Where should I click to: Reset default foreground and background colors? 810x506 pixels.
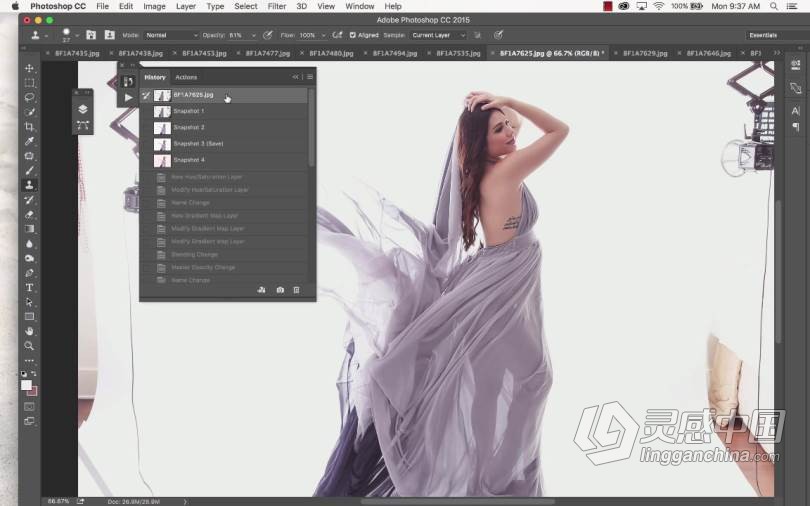(24, 373)
